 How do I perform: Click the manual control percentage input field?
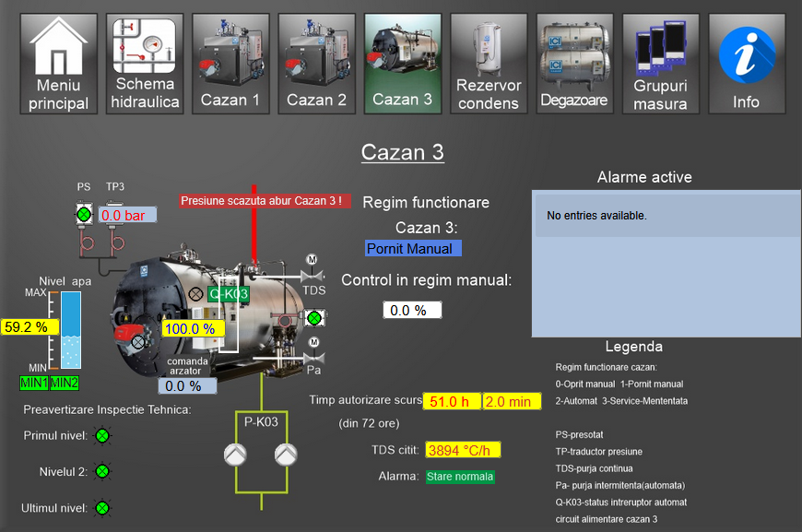pyautogui.click(x=412, y=311)
